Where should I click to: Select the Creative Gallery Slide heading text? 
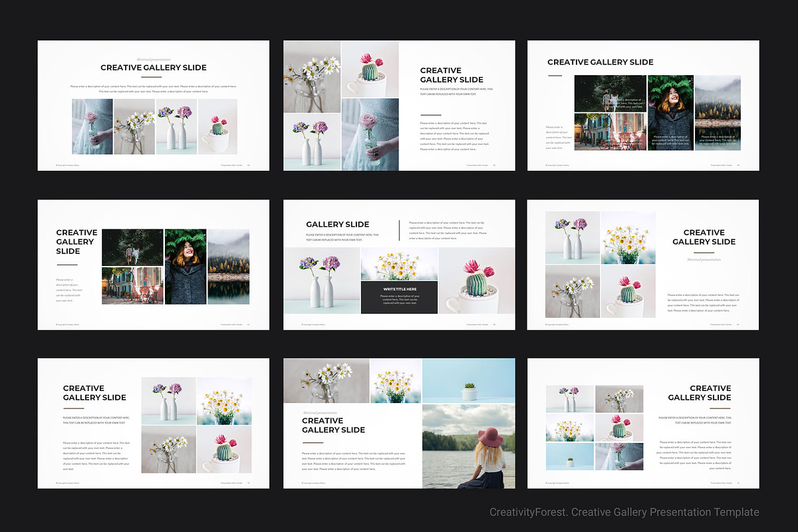tap(153, 67)
